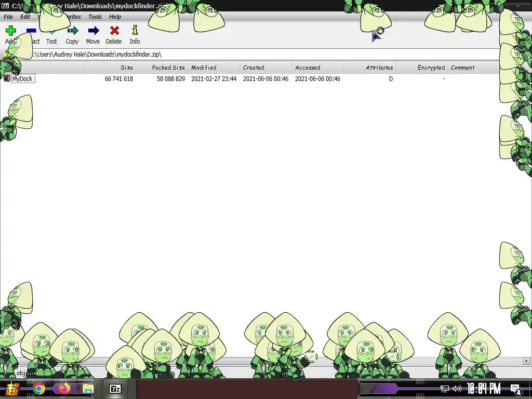Click the Test toolbar button

(x=51, y=35)
